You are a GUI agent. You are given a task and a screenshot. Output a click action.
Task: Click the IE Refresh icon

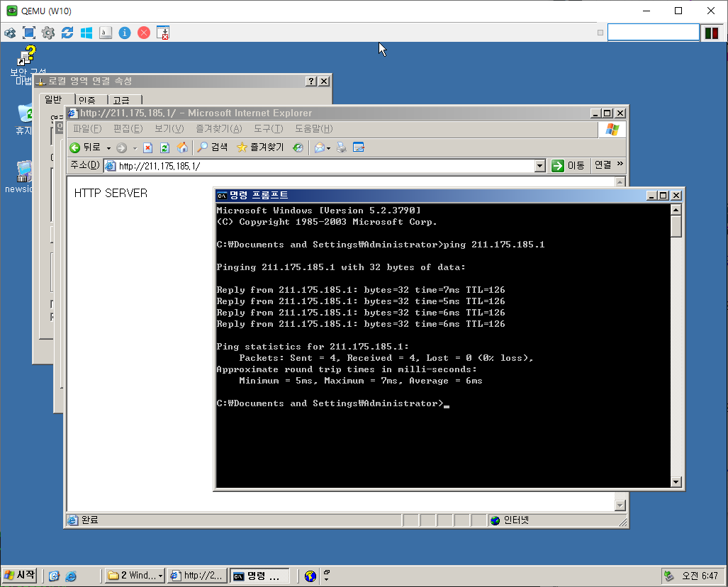[x=165, y=148]
